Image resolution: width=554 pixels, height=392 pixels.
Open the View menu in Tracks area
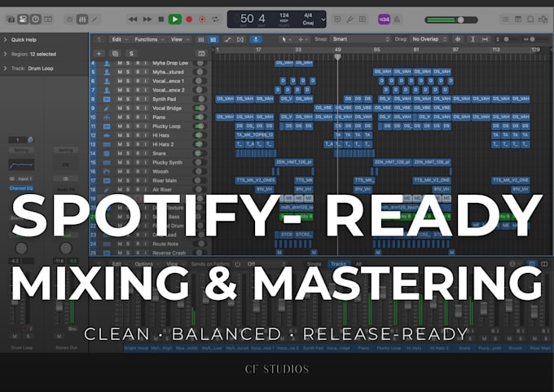179,39
